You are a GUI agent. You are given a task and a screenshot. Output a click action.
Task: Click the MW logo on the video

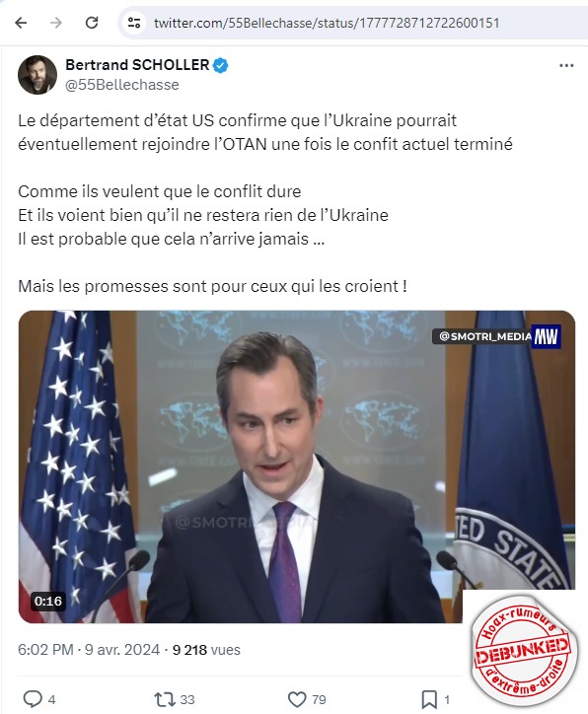coord(547,336)
